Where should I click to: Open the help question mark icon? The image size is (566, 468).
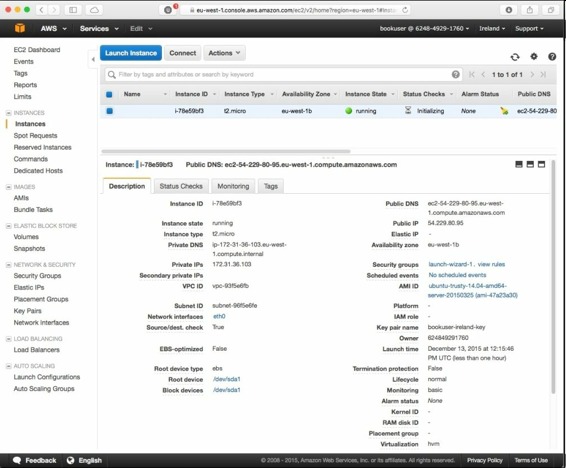click(x=552, y=57)
